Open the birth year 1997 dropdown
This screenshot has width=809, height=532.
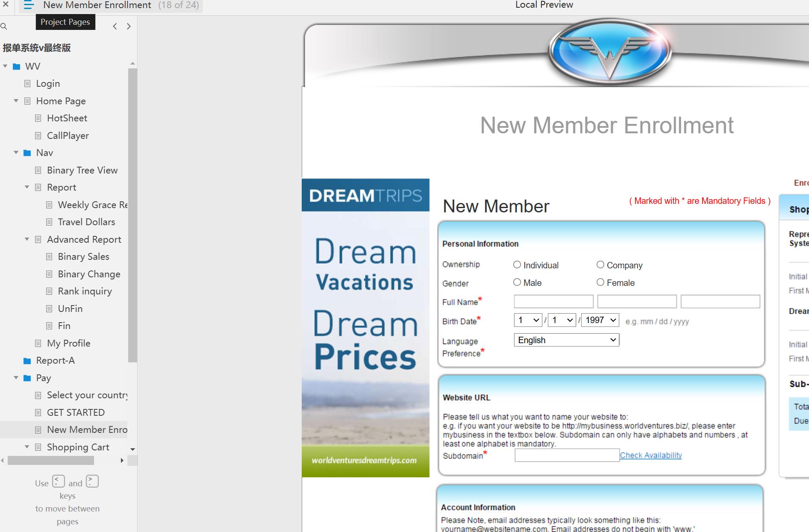coord(600,320)
